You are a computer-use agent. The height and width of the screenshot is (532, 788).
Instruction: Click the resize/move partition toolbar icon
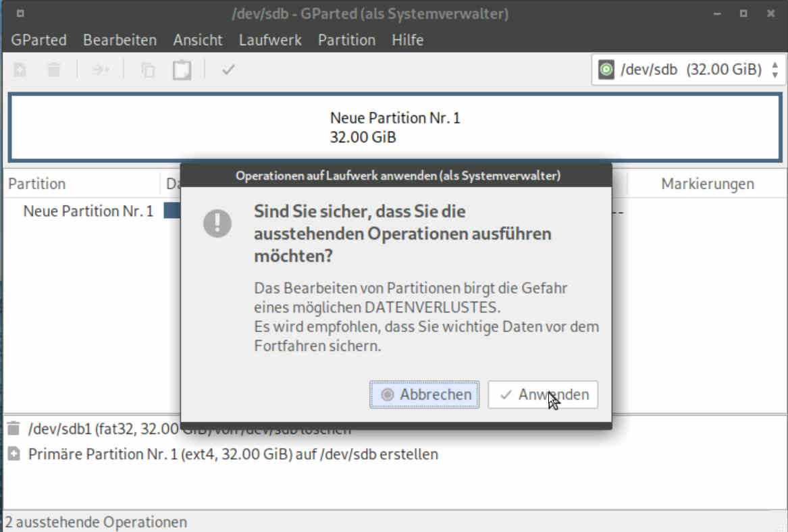click(x=101, y=70)
